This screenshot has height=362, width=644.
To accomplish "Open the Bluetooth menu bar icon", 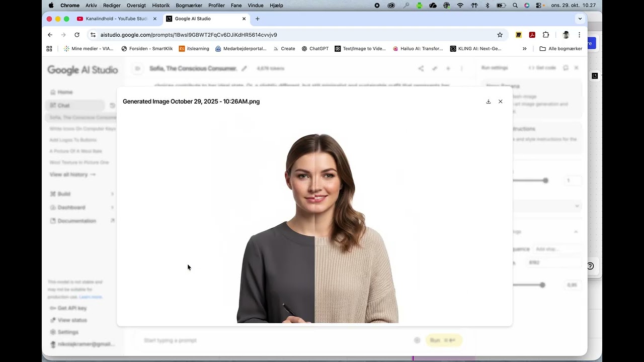I will (x=487, y=5).
